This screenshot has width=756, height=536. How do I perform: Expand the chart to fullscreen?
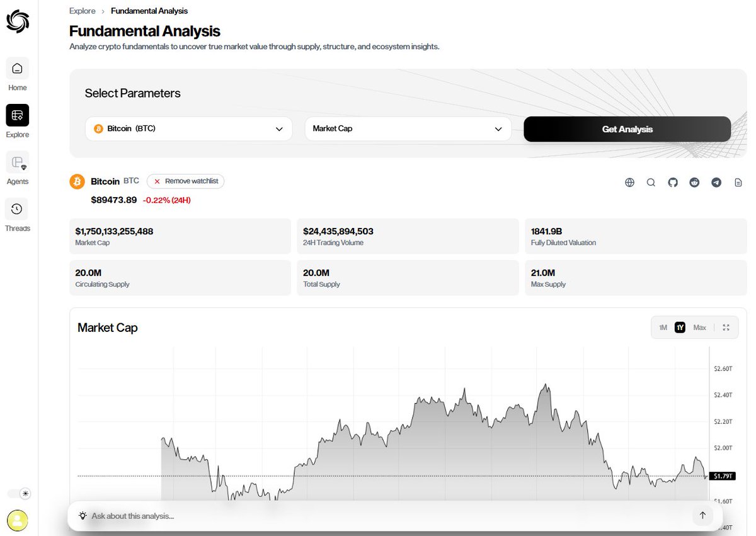click(x=726, y=328)
